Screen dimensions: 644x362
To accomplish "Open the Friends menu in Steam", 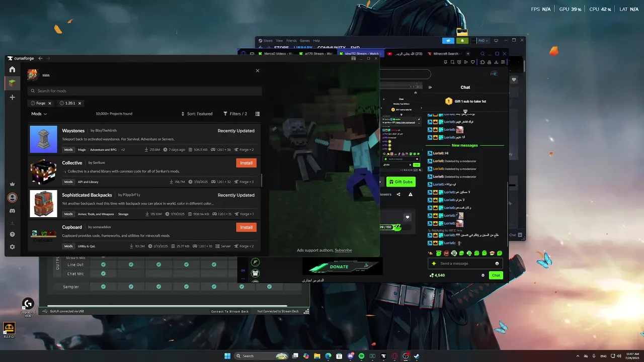I will 291,41.
